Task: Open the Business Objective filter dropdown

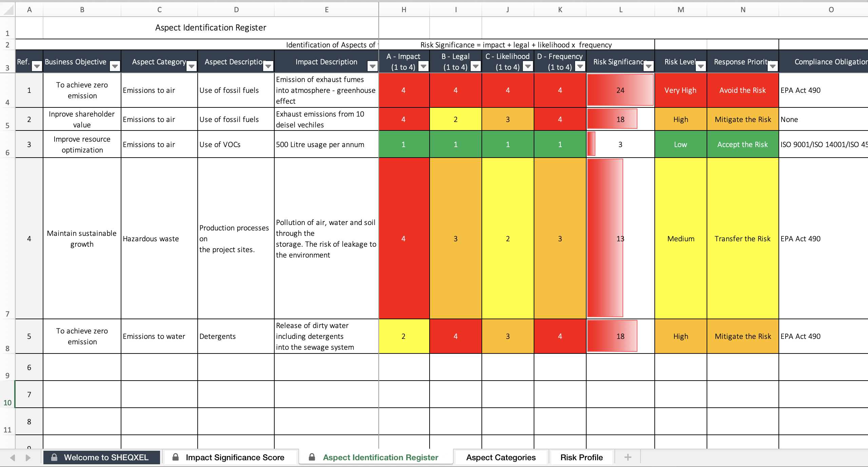Action: 115,66
